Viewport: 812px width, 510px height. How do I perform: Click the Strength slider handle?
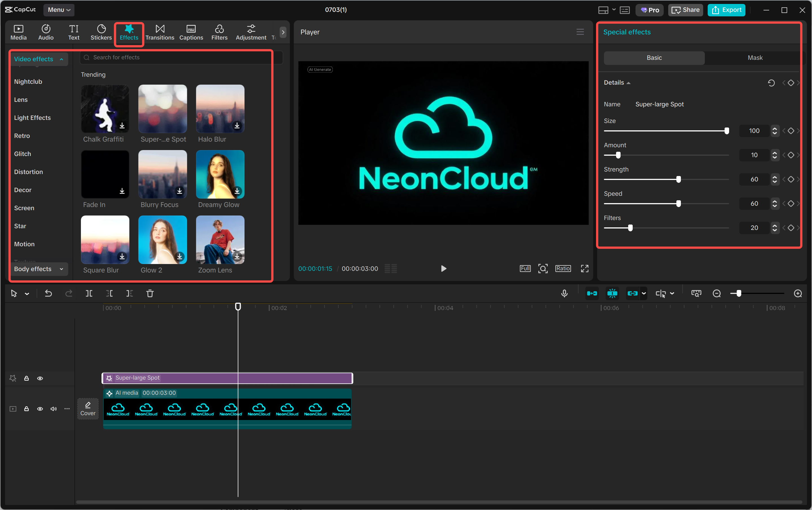(x=678, y=179)
